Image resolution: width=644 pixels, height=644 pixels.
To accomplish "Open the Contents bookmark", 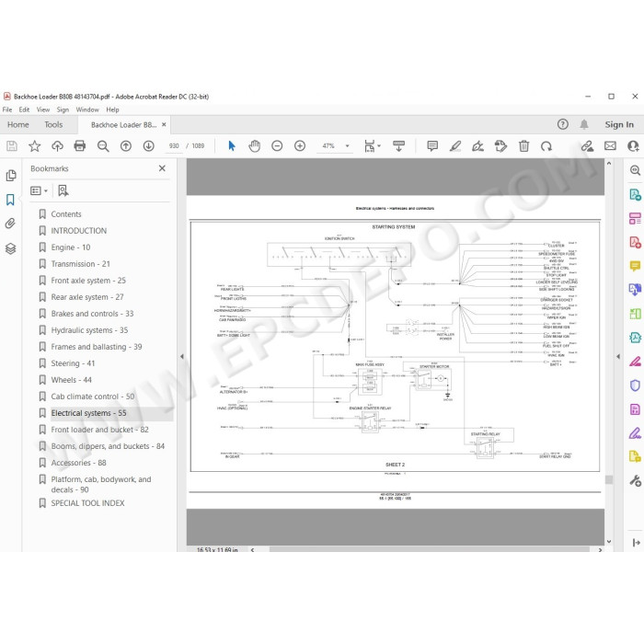I will (x=65, y=214).
